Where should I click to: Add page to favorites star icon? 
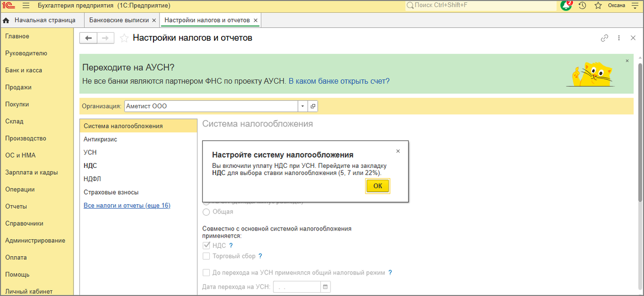tap(124, 38)
